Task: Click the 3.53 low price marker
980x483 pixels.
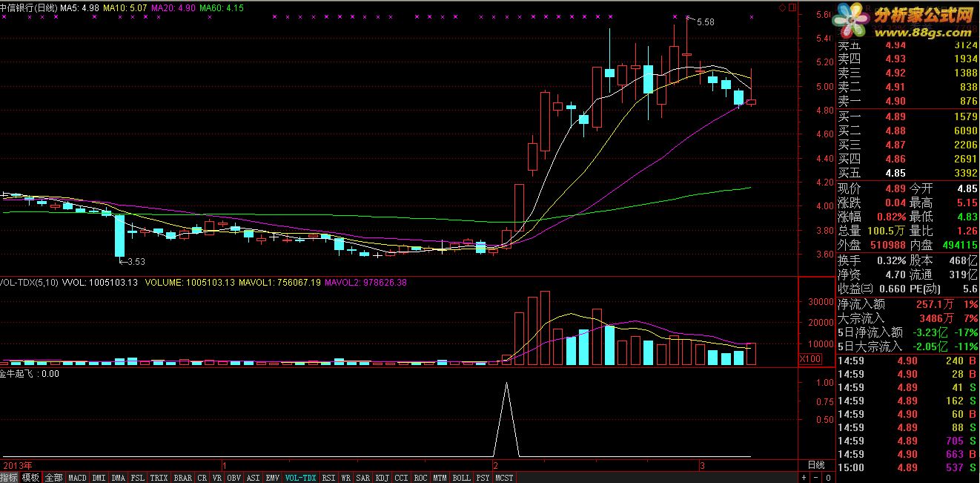Action: 136,261
